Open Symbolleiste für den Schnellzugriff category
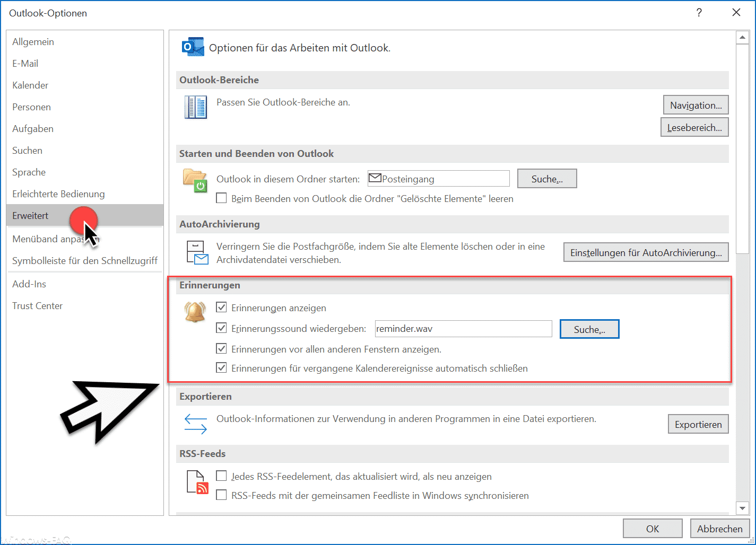Image resolution: width=756 pixels, height=545 pixels. click(x=85, y=261)
